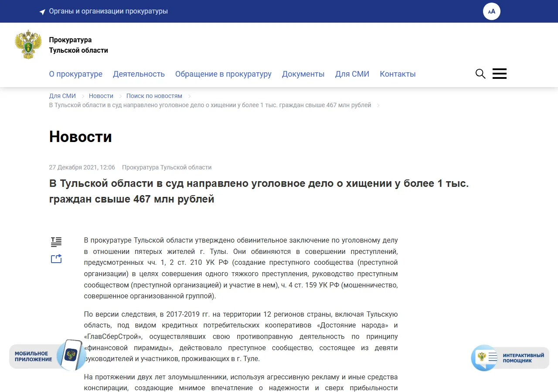Open the search magnifier icon
The image size is (558, 392).
pyautogui.click(x=480, y=74)
